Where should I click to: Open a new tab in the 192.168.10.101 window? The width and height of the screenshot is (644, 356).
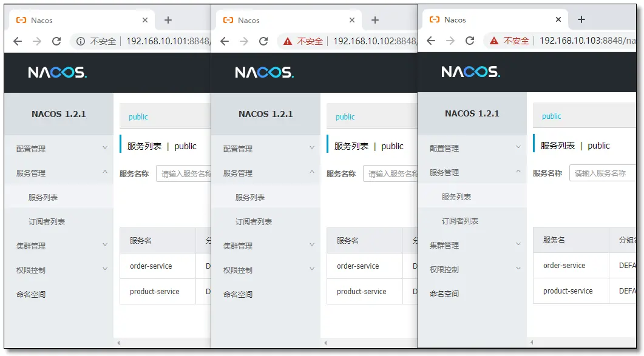coord(168,20)
